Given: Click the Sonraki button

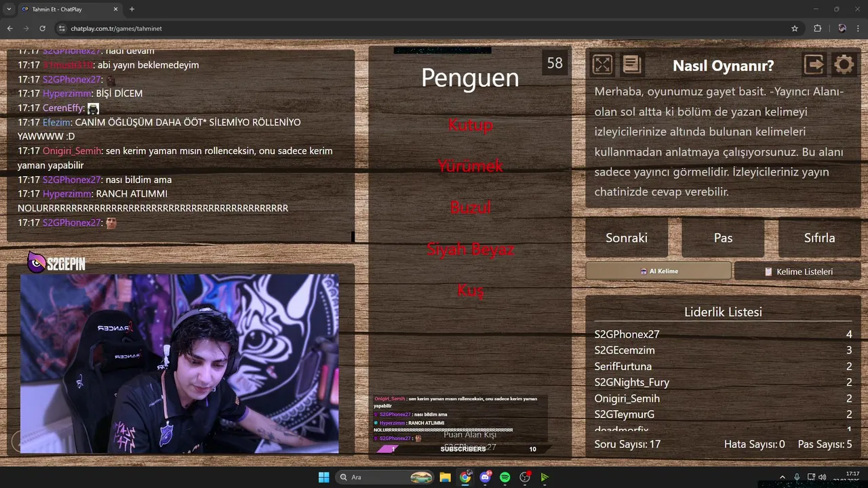Looking at the screenshot, I should click(627, 238).
